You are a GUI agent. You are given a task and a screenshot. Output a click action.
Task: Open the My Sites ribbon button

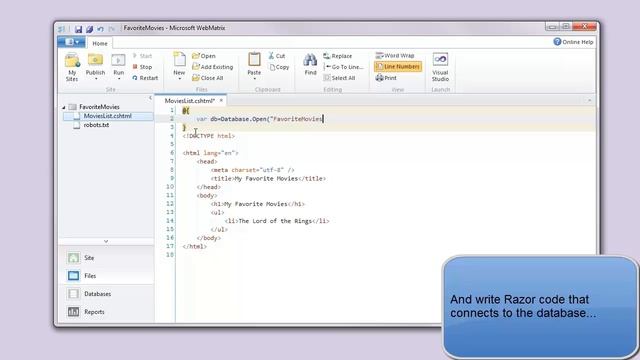point(72,67)
